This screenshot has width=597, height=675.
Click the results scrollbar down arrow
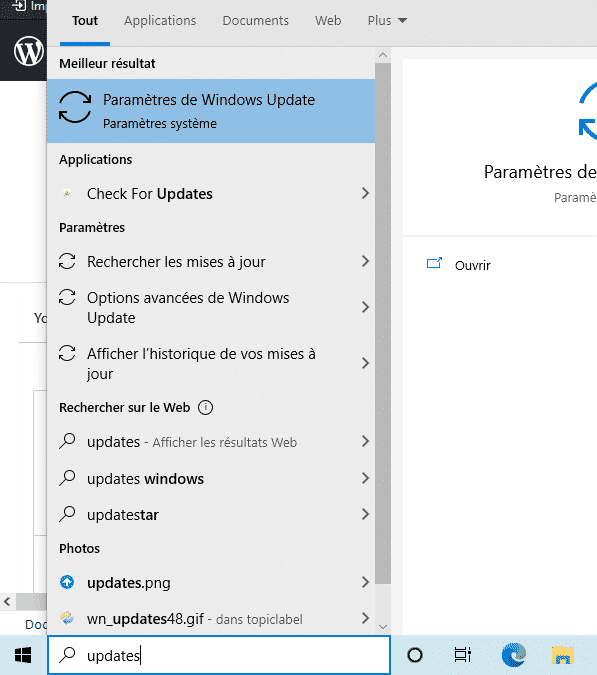(383, 627)
